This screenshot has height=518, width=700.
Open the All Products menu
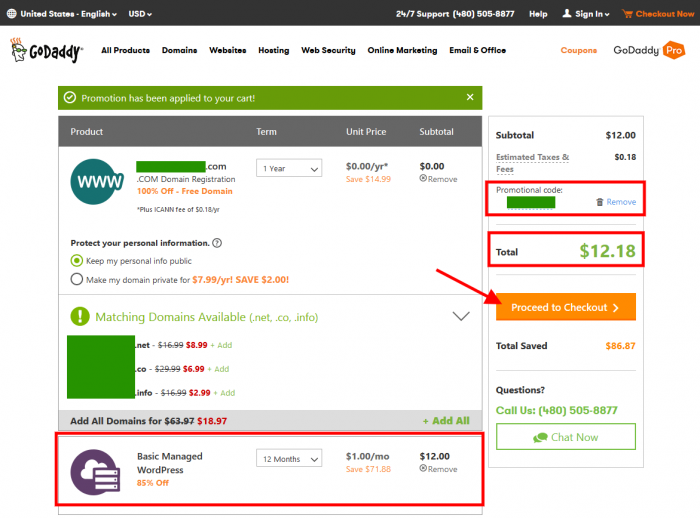click(x=125, y=50)
